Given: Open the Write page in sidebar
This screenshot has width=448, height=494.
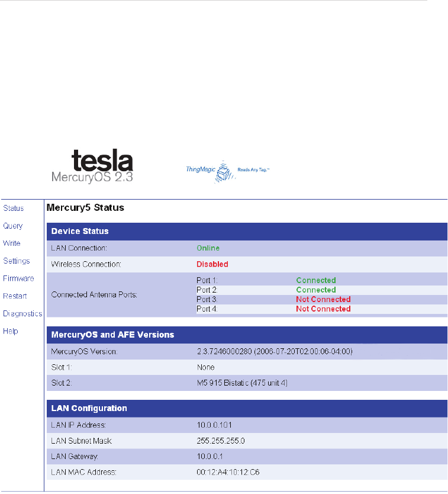Looking at the screenshot, I should pos(12,243).
